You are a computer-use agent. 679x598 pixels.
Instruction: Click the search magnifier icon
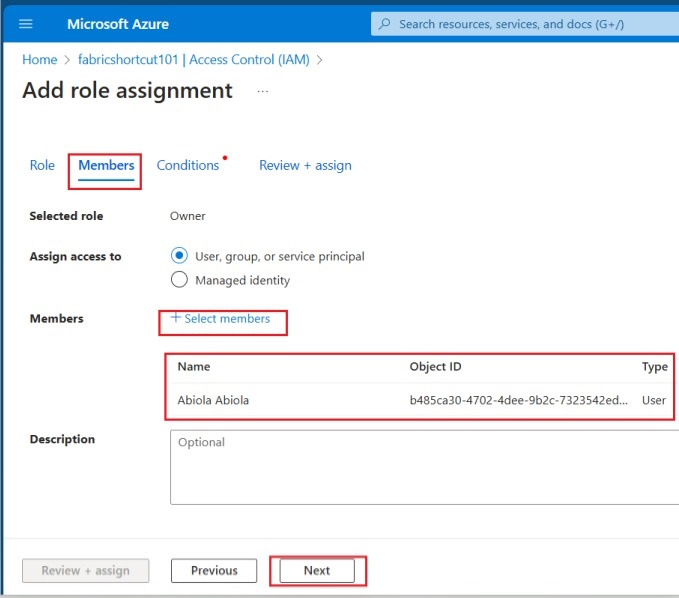(384, 24)
